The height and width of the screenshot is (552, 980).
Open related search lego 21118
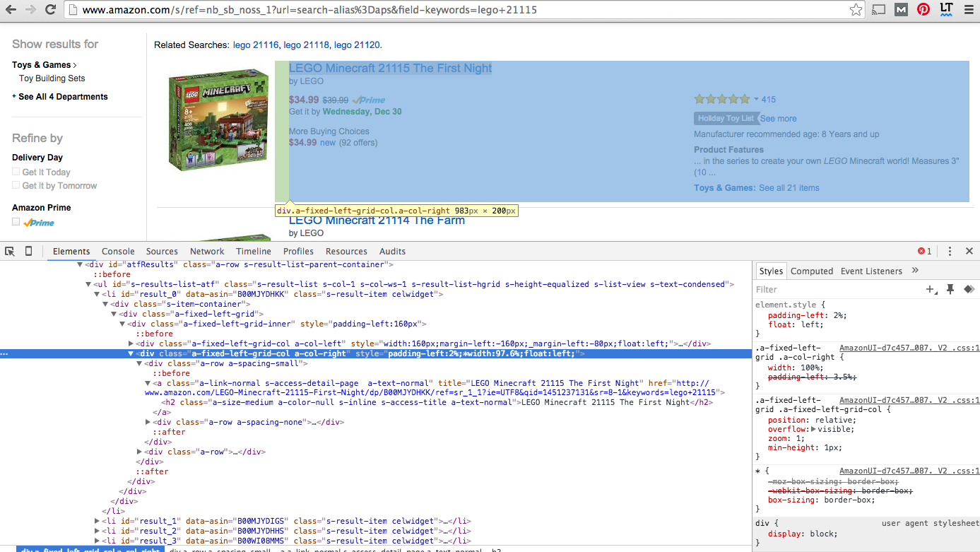tap(306, 45)
